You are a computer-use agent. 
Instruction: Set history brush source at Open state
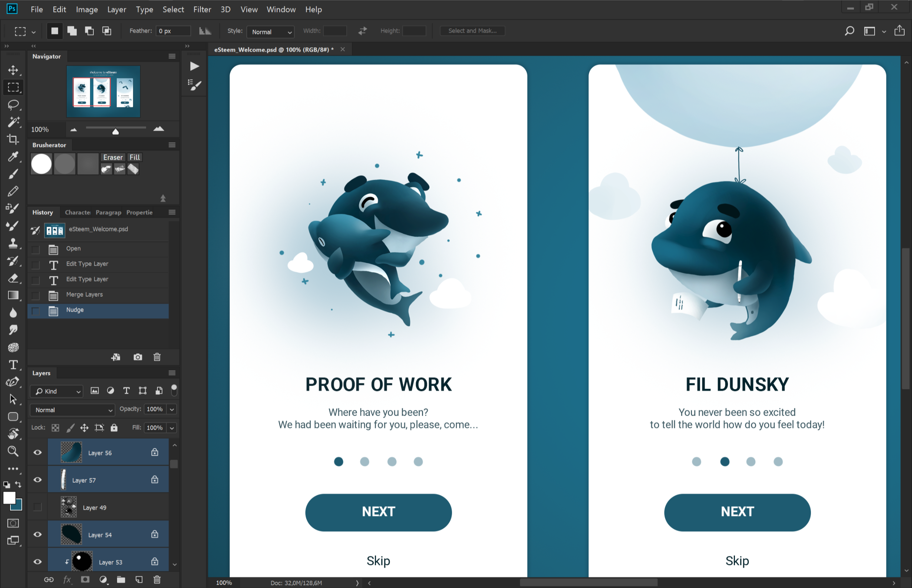pos(36,249)
